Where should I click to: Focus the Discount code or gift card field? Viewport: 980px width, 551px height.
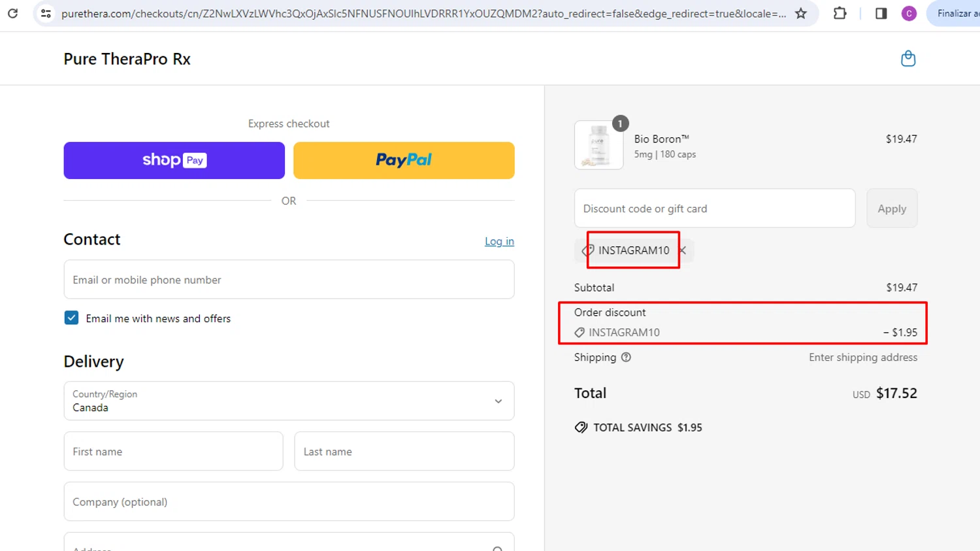point(715,209)
